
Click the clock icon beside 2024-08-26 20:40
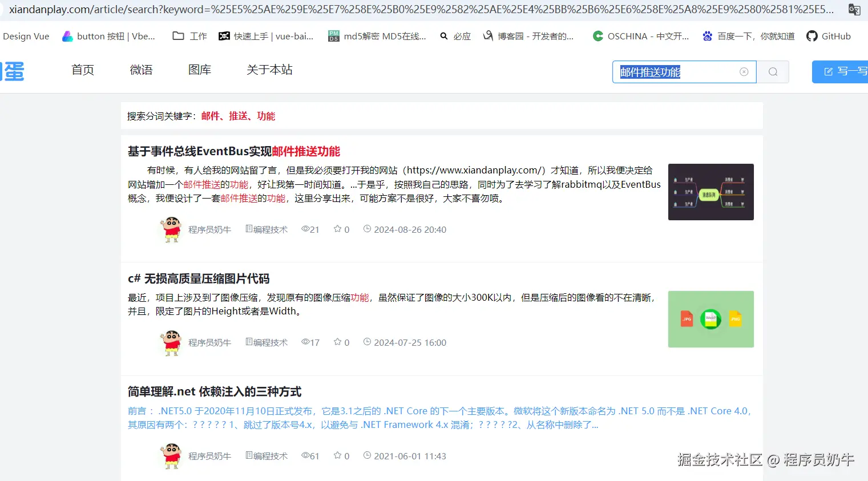(367, 229)
